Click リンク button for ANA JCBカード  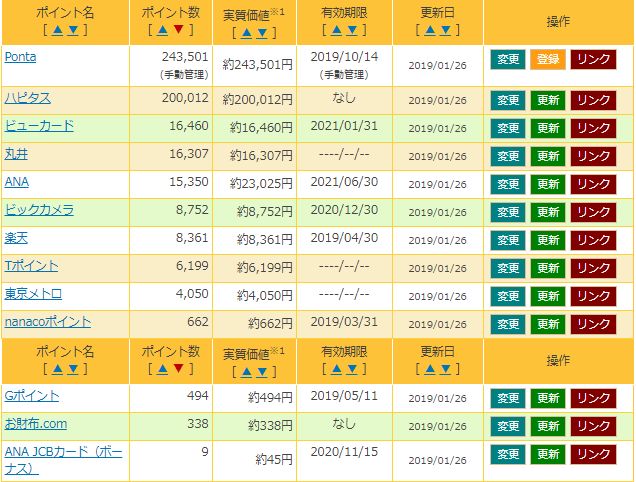tap(593, 454)
